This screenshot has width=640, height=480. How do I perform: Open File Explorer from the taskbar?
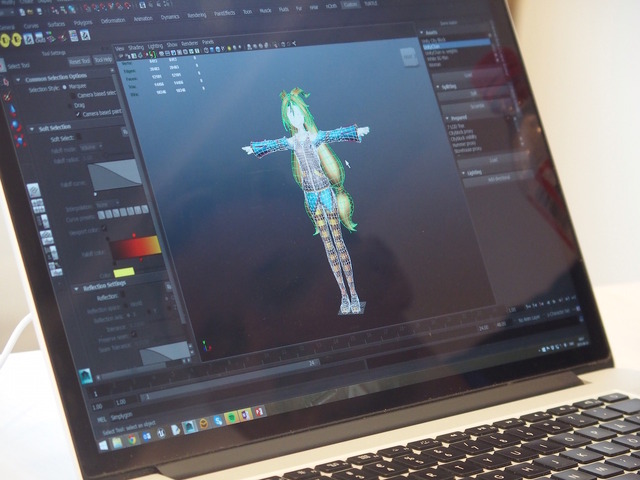click(117, 443)
